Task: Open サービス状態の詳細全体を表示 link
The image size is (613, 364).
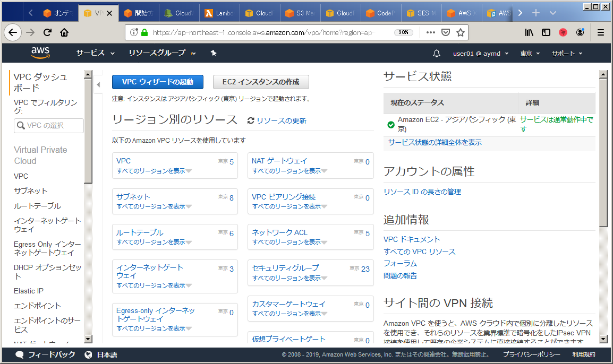Action: coord(435,143)
